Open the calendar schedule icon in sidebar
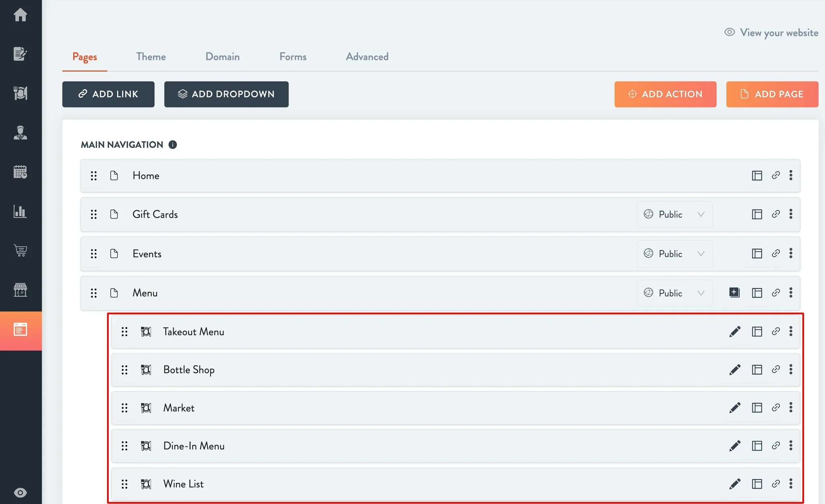The image size is (825, 504). pos(20,172)
